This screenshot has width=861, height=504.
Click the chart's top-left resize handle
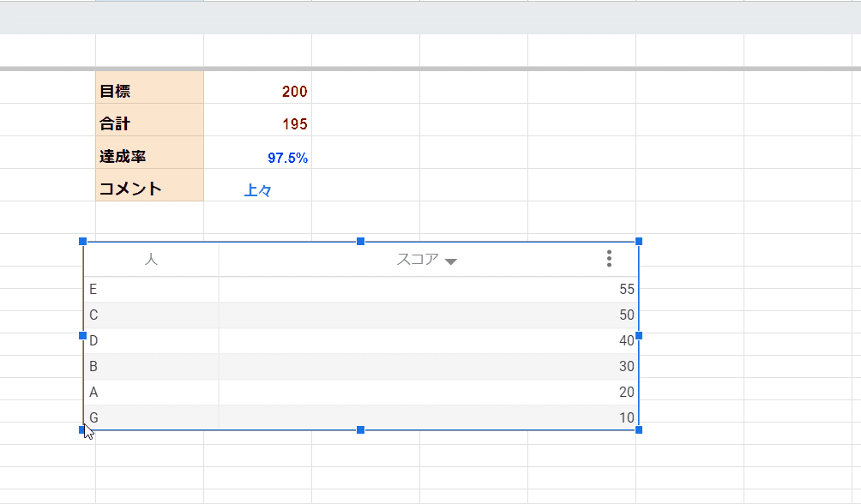coord(83,242)
